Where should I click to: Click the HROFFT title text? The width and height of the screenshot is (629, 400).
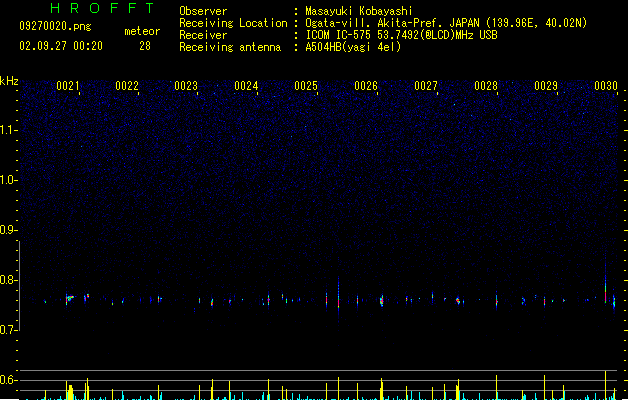[102, 8]
